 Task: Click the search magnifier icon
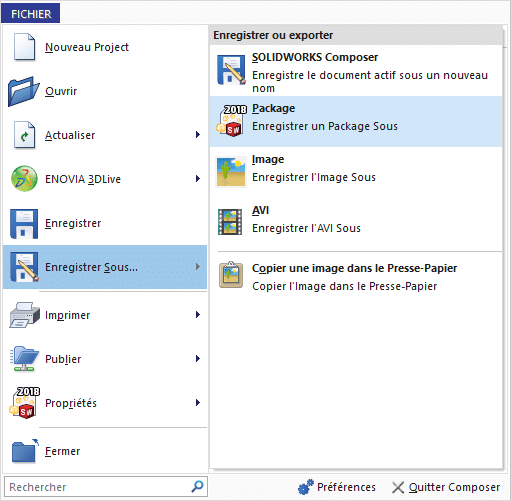(197, 486)
